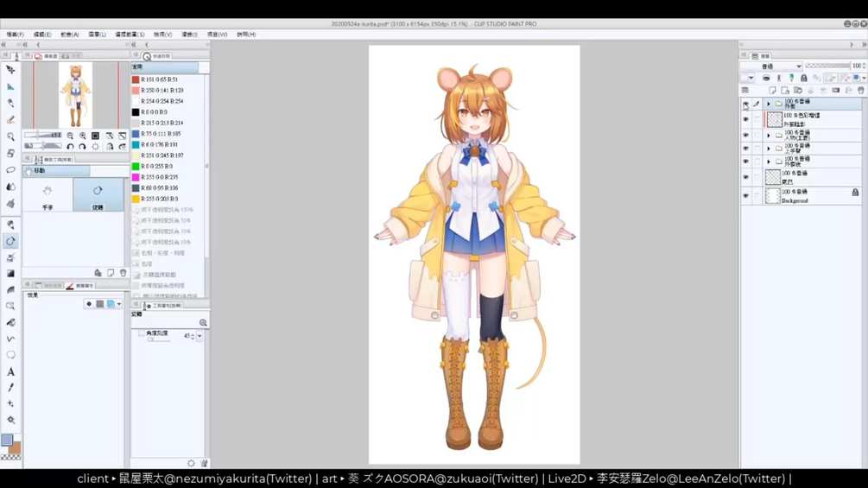Enable the 角度刻度 checkbox
The width and height of the screenshot is (868, 488).
click(142, 333)
